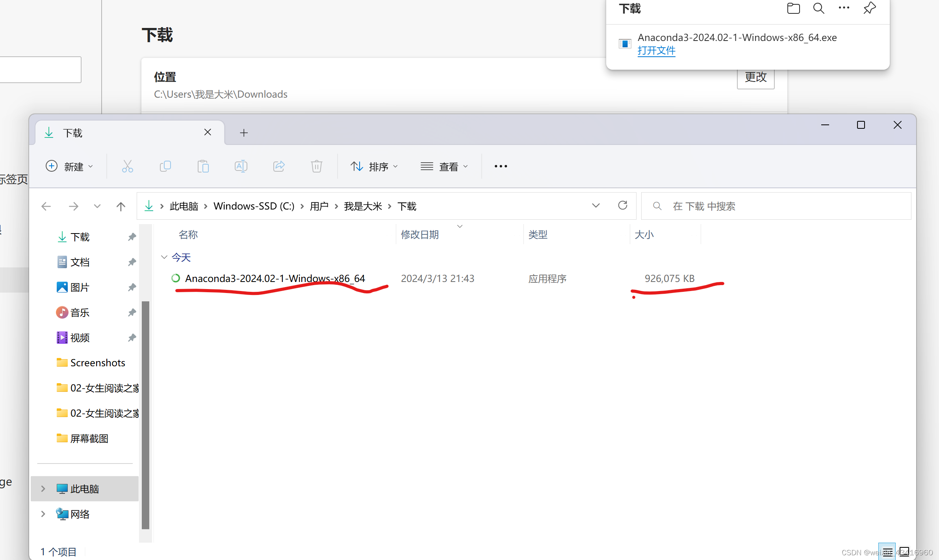Go forward with the right arrow
Image resolution: width=939 pixels, height=560 pixels.
pos(74,206)
